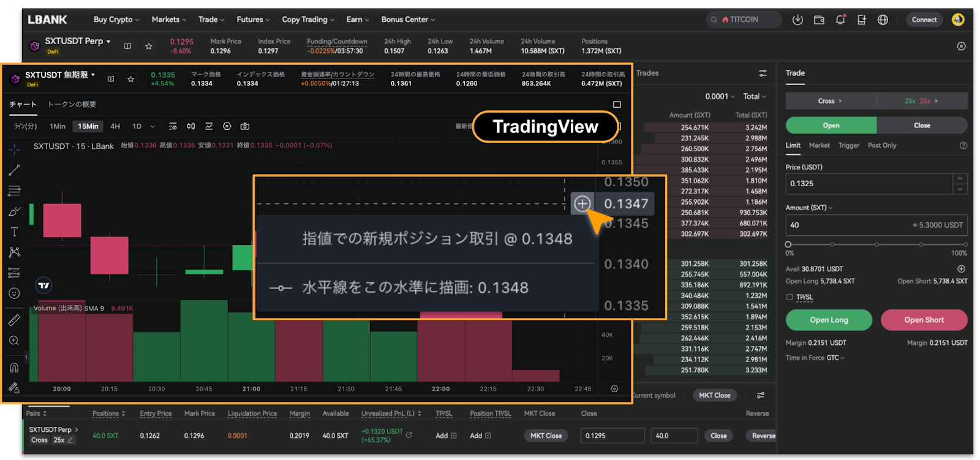980x460 pixels.
Task: Click the Open Short button
Action: pos(924,320)
